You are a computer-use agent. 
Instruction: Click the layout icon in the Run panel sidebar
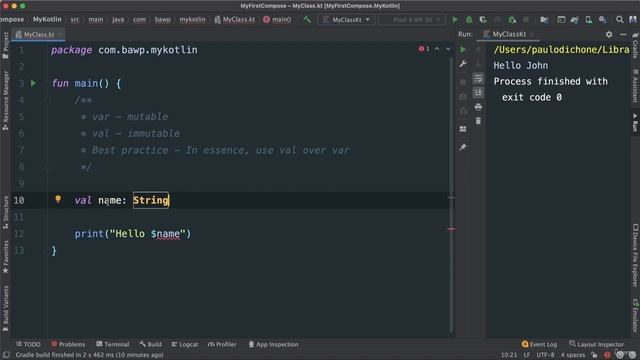click(x=463, y=129)
